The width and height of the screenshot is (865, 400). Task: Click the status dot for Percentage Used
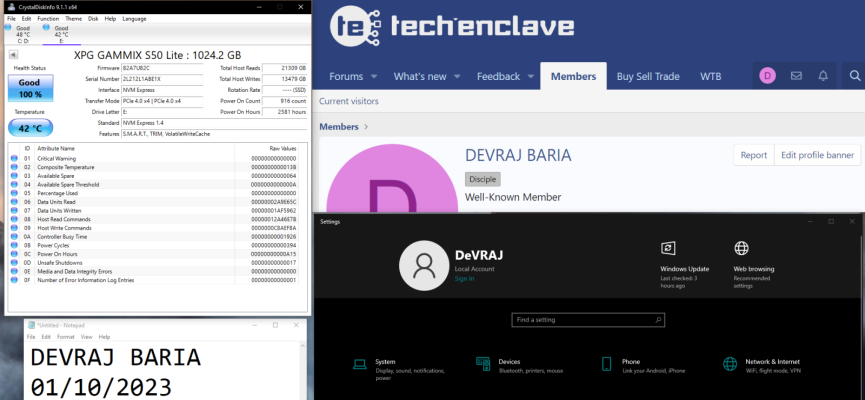(x=14, y=193)
